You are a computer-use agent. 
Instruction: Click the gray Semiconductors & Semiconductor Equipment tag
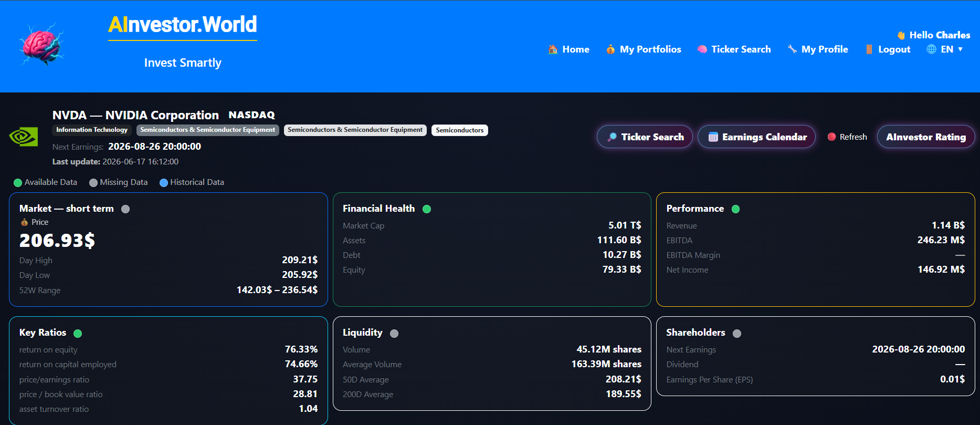(x=207, y=130)
